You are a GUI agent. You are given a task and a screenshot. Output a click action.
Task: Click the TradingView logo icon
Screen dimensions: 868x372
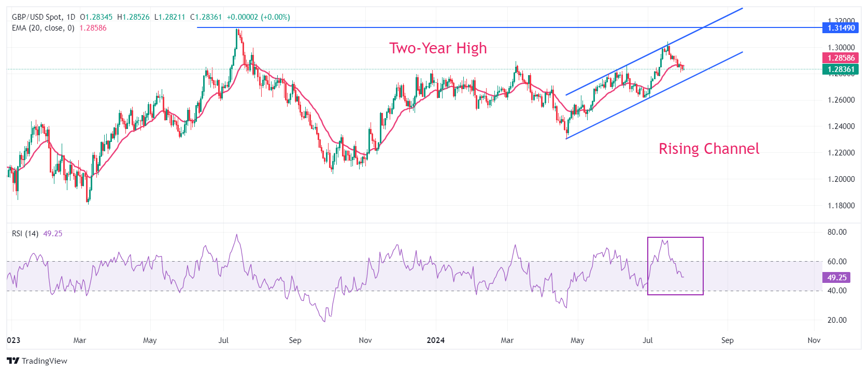coord(13,361)
